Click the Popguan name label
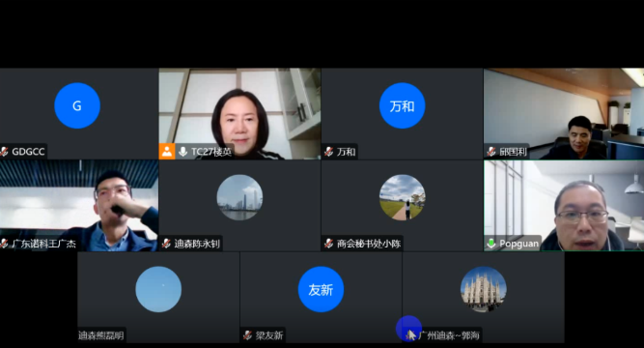Viewport: 644px width, 348px height. (518, 244)
